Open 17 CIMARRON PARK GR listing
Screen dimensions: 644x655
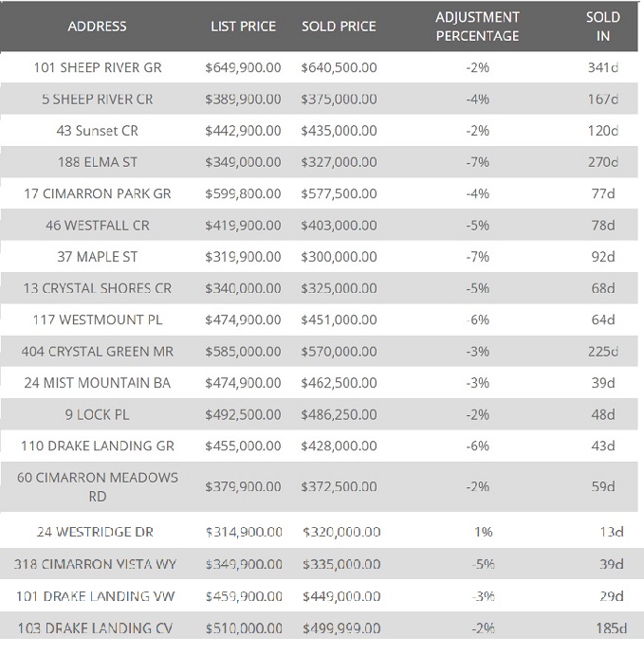(98, 193)
